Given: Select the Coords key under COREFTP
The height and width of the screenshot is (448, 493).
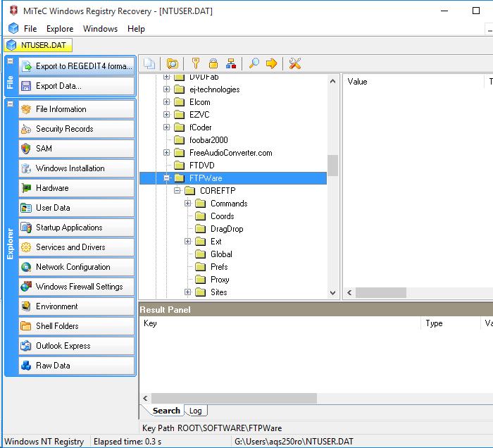Looking at the screenshot, I should tap(223, 216).
